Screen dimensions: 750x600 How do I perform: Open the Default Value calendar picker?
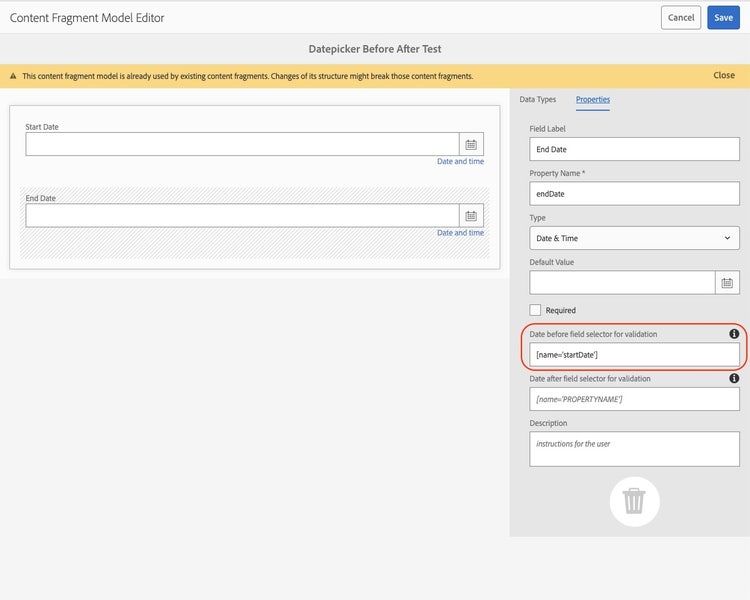point(727,283)
